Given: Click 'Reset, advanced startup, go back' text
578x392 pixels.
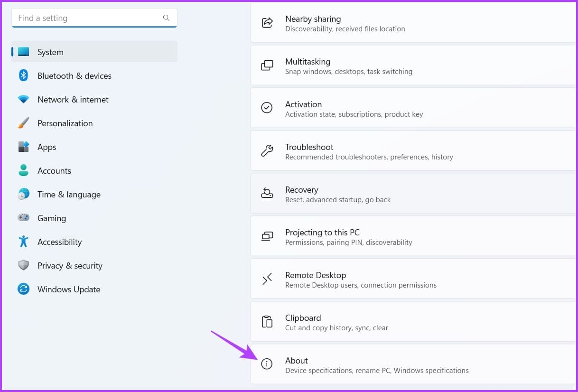Looking at the screenshot, I should pyautogui.click(x=338, y=200).
